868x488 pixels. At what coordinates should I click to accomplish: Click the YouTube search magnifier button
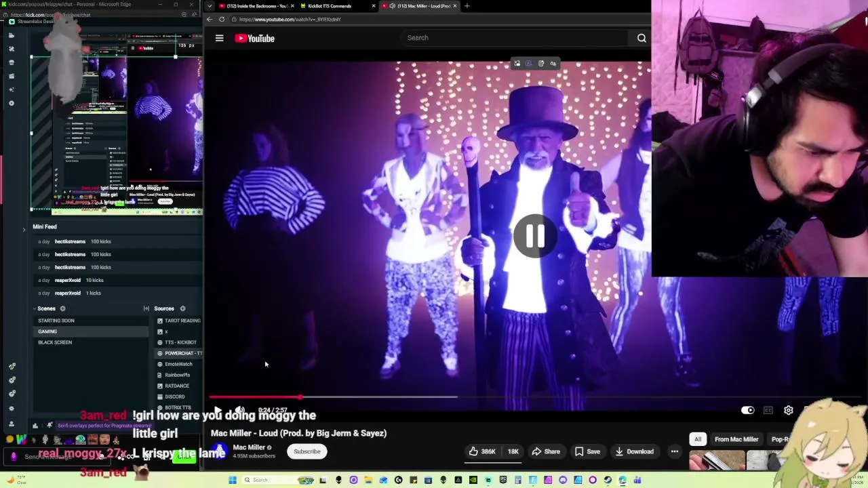point(642,38)
